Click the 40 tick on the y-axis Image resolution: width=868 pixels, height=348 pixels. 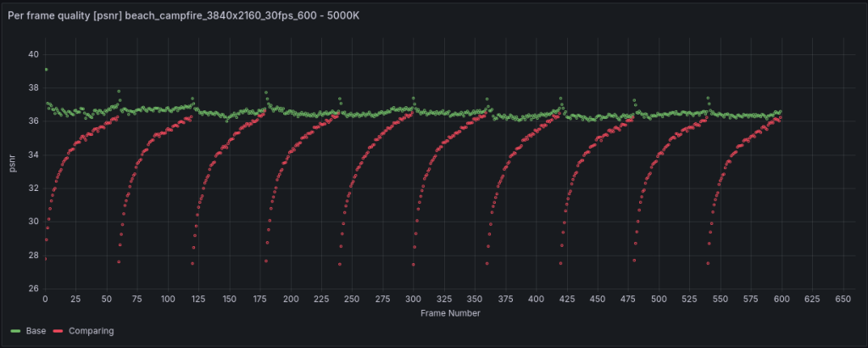pyautogui.click(x=34, y=54)
